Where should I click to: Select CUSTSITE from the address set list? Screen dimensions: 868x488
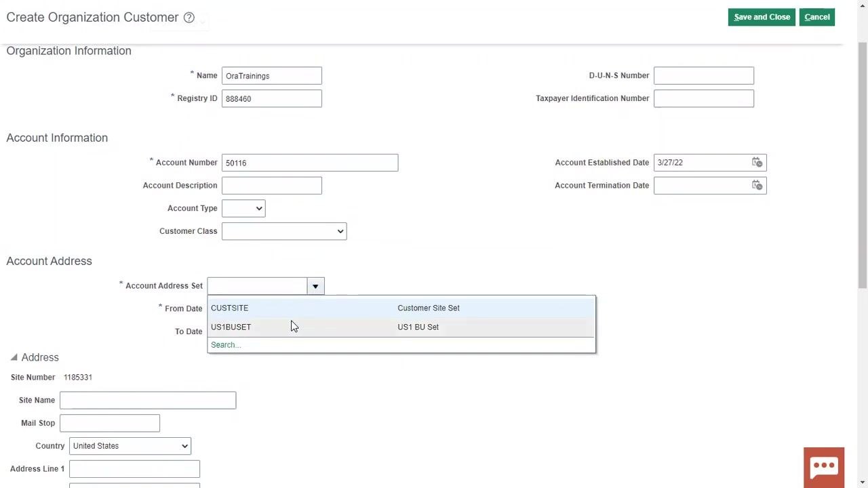401,308
